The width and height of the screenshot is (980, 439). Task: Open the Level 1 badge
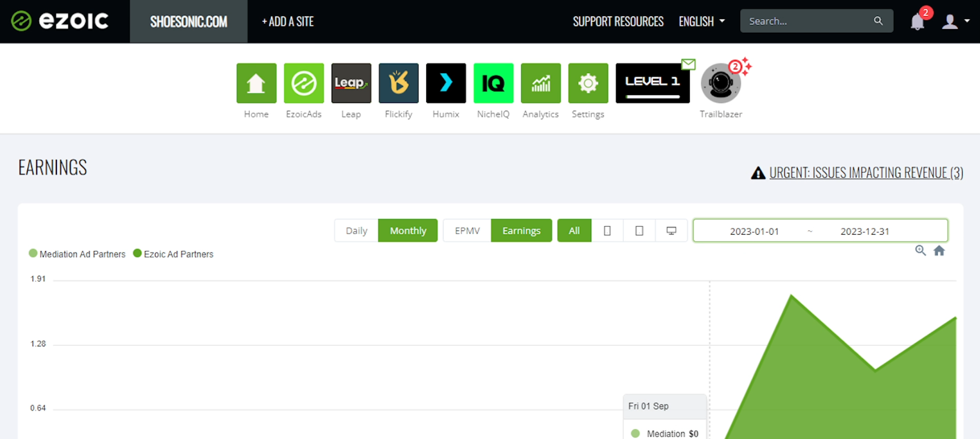[x=652, y=84]
